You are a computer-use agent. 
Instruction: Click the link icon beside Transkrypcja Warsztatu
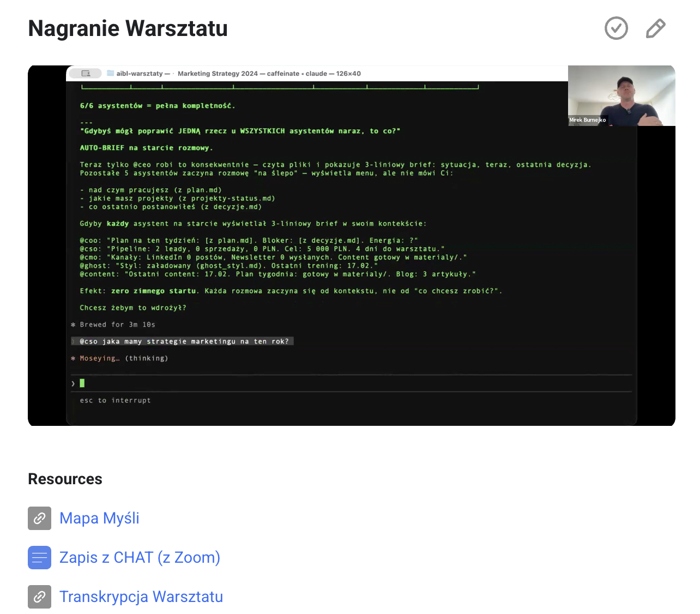click(39, 597)
